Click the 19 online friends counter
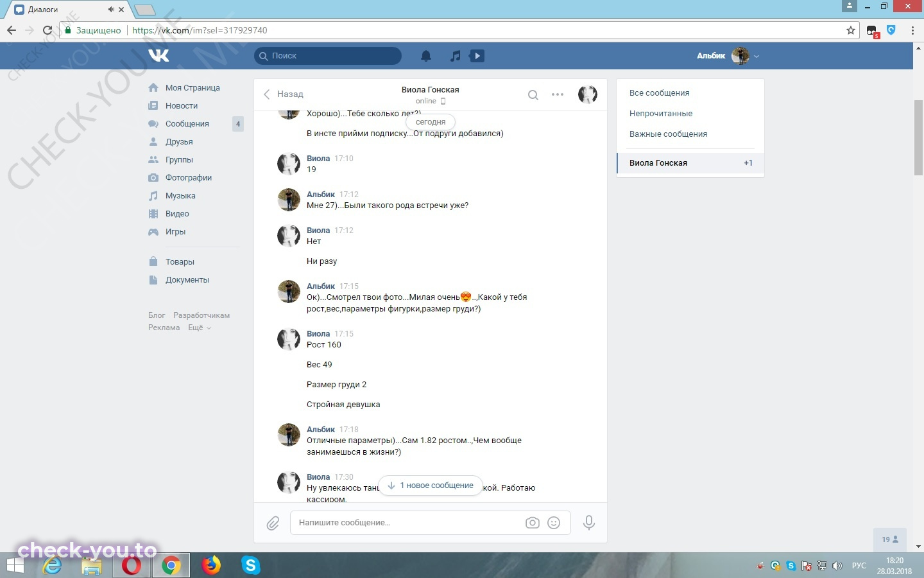Viewport: 924px width, 578px height. 890,539
